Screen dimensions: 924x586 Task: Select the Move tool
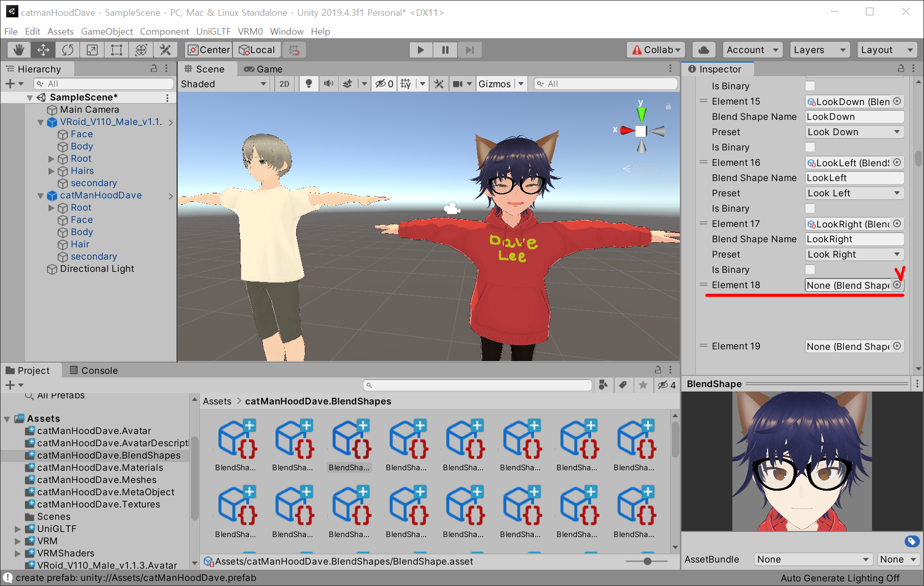(x=43, y=49)
